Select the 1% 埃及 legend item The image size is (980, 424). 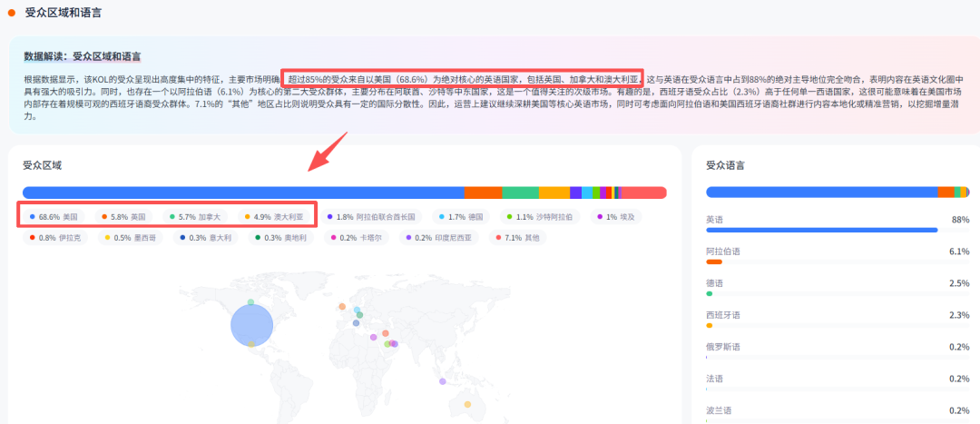[x=621, y=217]
